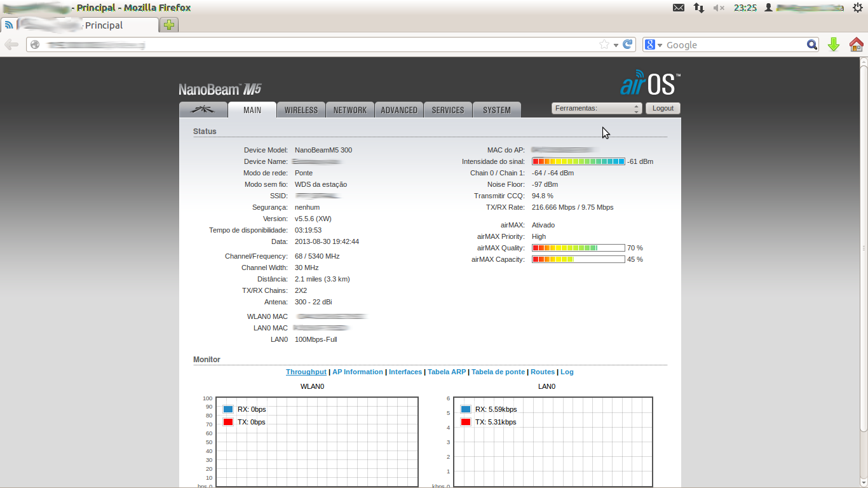The height and width of the screenshot is (488, 868).
Task: Open the mail indicator in the system tray
Action: click(679, 8)
